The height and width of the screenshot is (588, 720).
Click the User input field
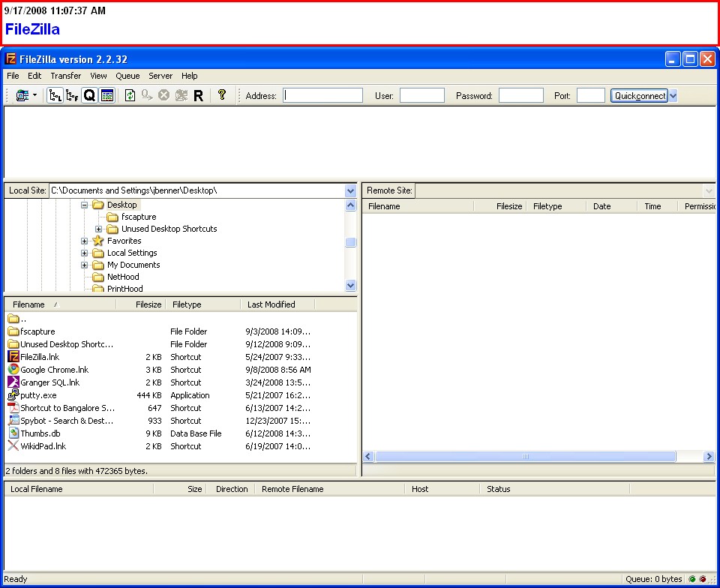[x=422, y=95]
